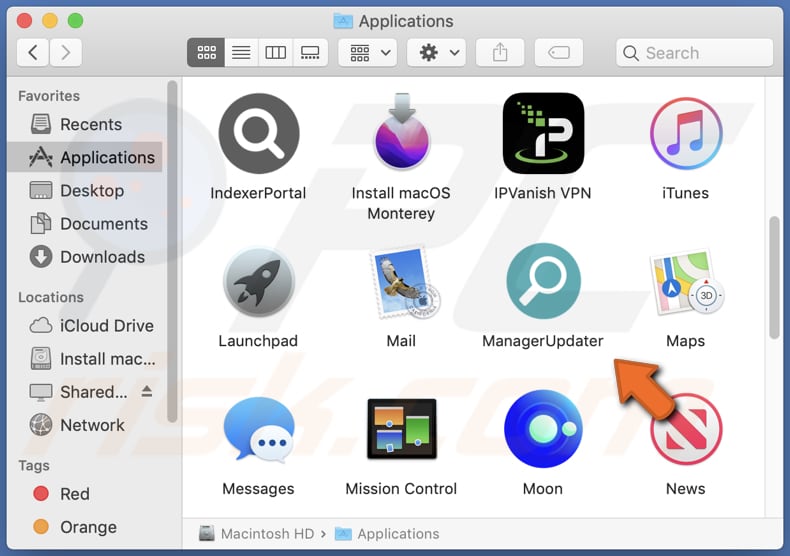Click the Applications folder icon in title bar
The image size is (790, 556).
point(343,21)
